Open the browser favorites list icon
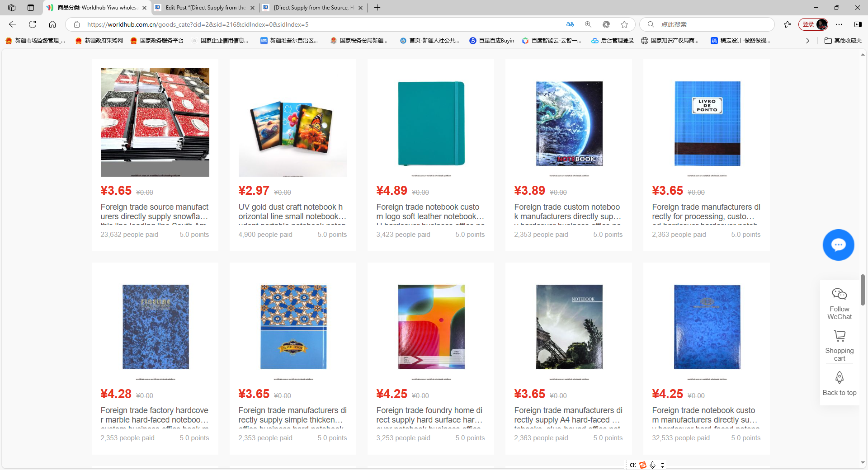This screenshot has width=868, height=470. (x=788, y=24)
